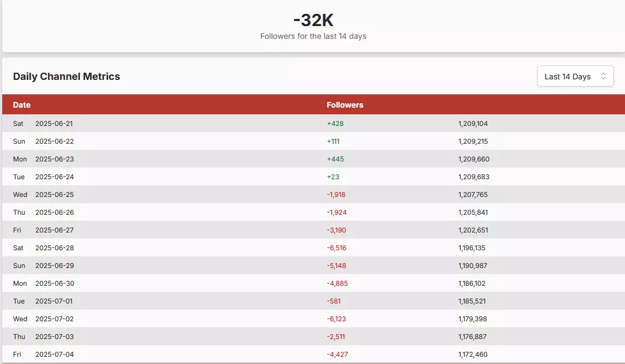Select total follower count 1,185,521
The height and width of the screenshot is (364, 625).
pyautogui.click(x=472, y=301)
